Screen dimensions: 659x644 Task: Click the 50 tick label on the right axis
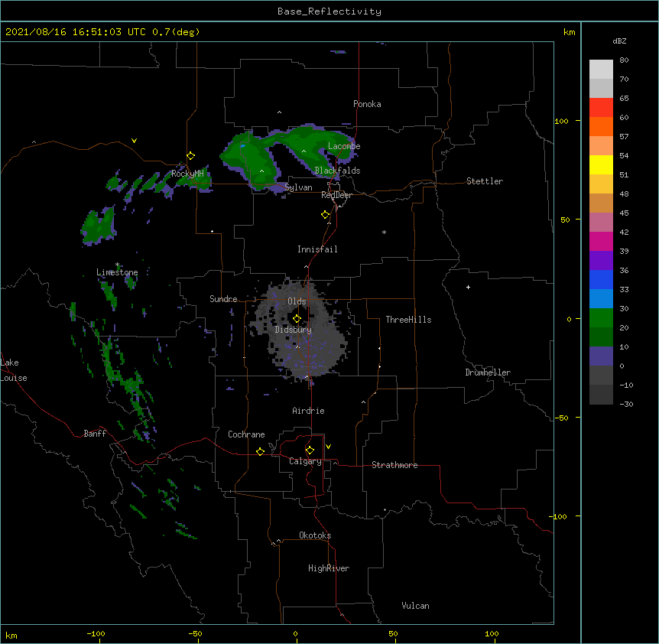click(x=565, y=220)
